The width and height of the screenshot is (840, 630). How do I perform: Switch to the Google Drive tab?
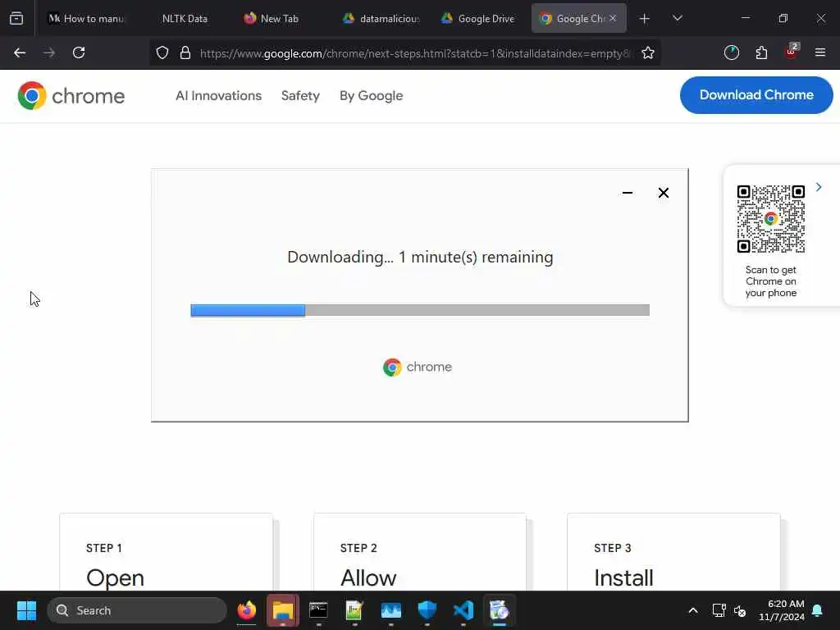click(x=478, y=18)
